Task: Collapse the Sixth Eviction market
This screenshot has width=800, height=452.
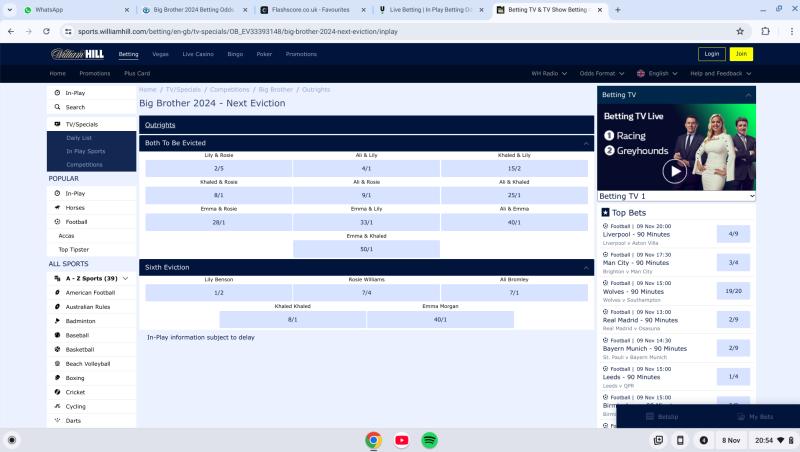Action: click(x=587, y=267)
